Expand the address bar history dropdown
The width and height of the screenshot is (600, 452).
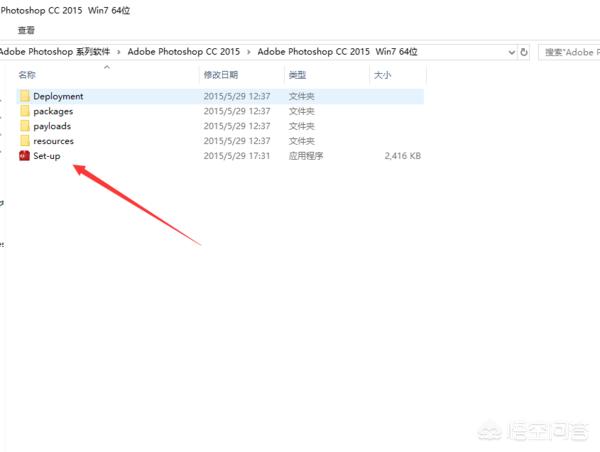coord(512,52)
